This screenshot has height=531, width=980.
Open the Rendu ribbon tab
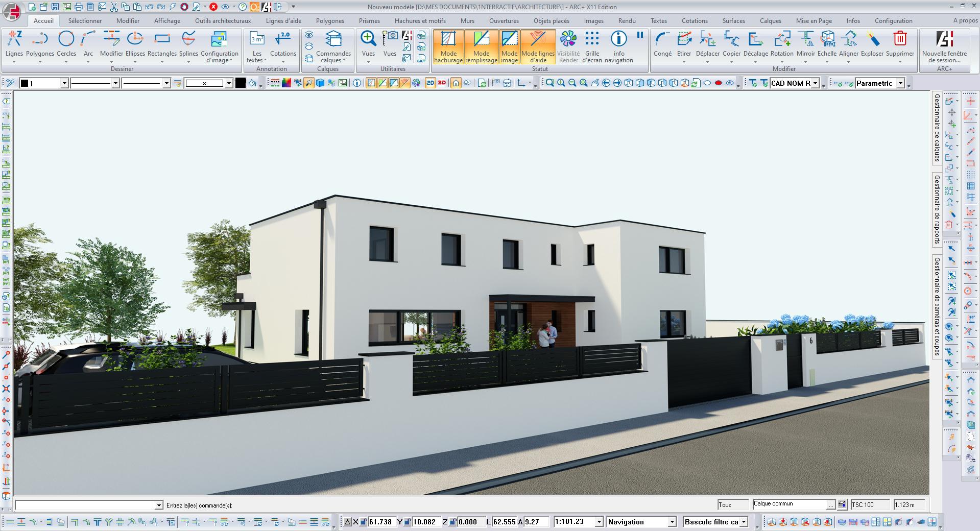627,21
